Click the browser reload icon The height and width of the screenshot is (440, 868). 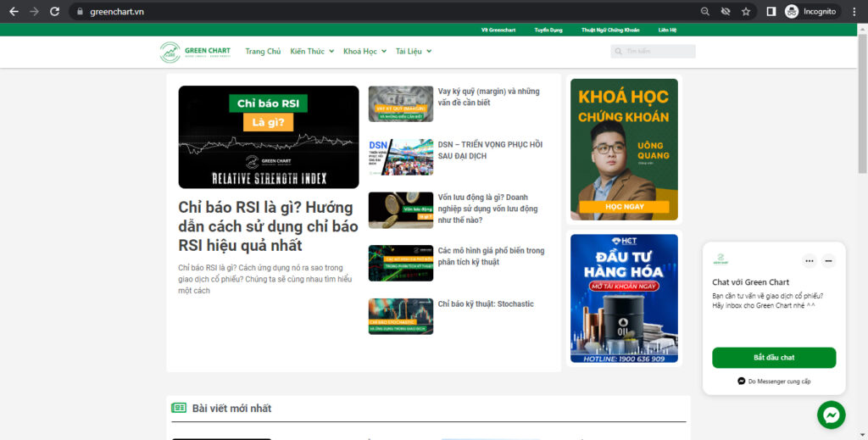54,11
